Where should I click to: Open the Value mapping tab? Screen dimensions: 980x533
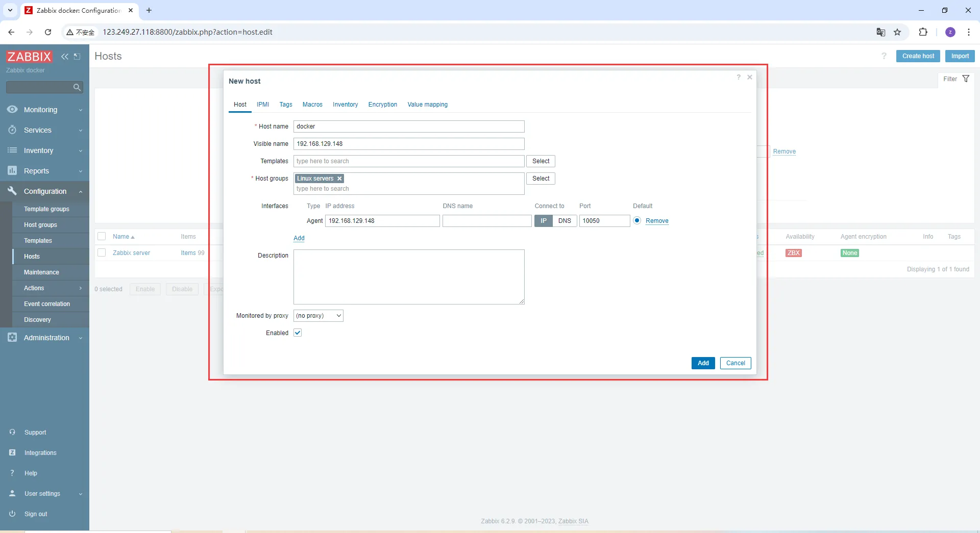coord(428,105)
